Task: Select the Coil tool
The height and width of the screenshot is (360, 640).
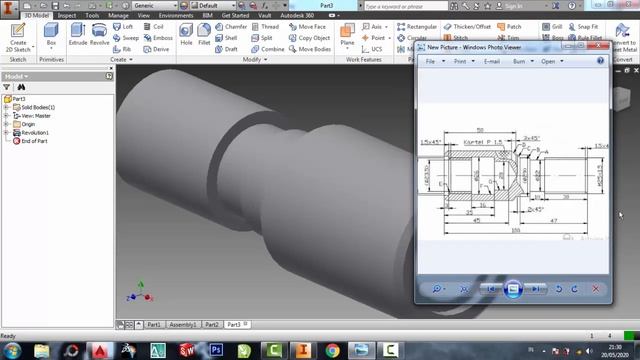Action: (x=154, y=27)
